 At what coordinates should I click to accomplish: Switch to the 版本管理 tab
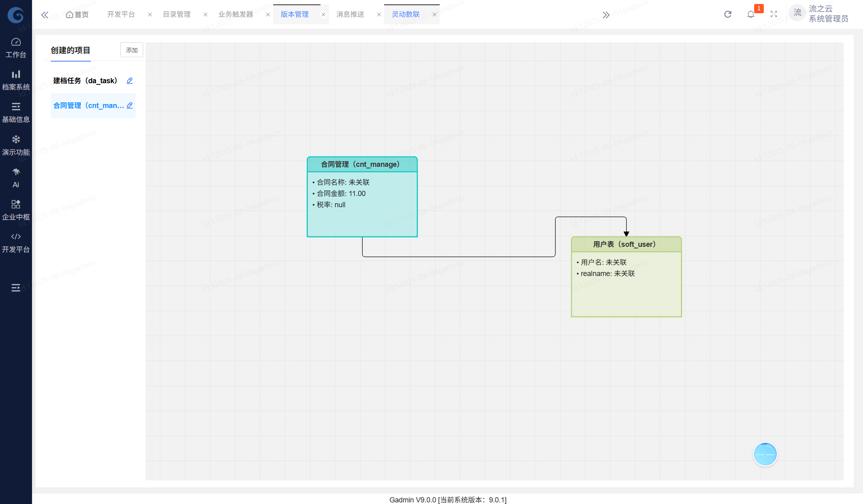[x=294, y=14]
